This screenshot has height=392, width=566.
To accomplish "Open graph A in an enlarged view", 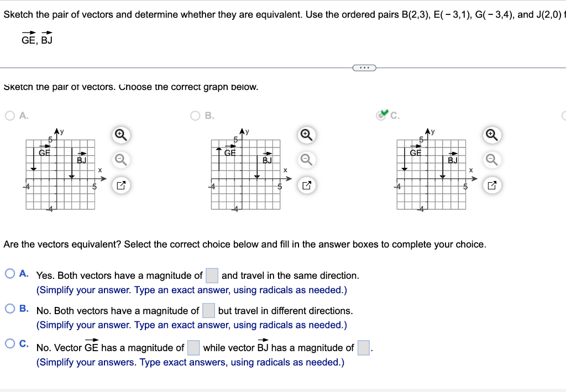I will click(x=121, y=186).
